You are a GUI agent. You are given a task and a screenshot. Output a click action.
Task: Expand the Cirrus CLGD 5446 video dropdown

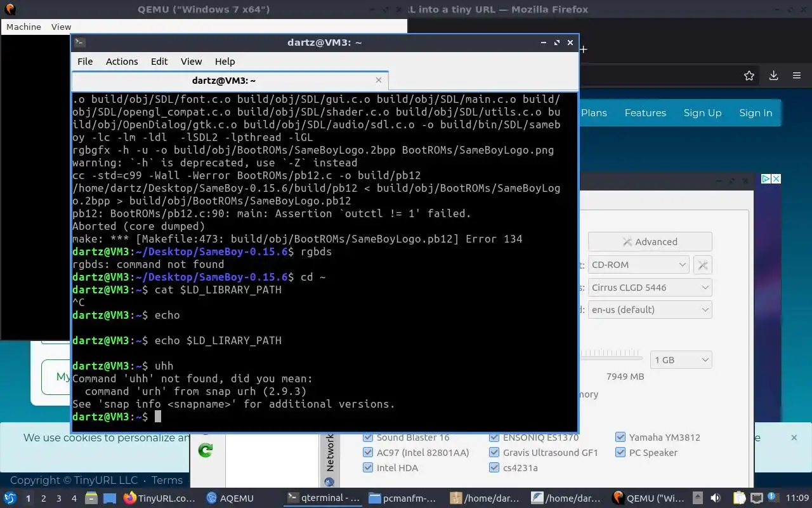tap(650, 288)
